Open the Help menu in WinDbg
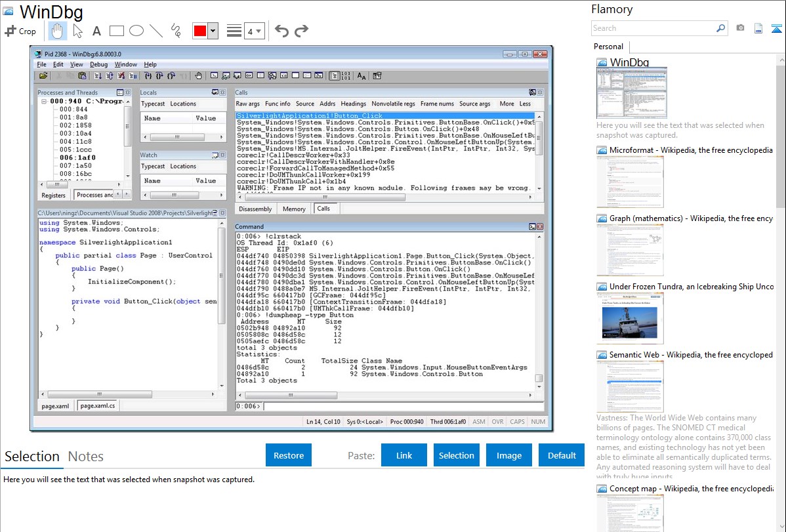Image resolution: width=786 pixels, height=532 pixels. point(150,64)
